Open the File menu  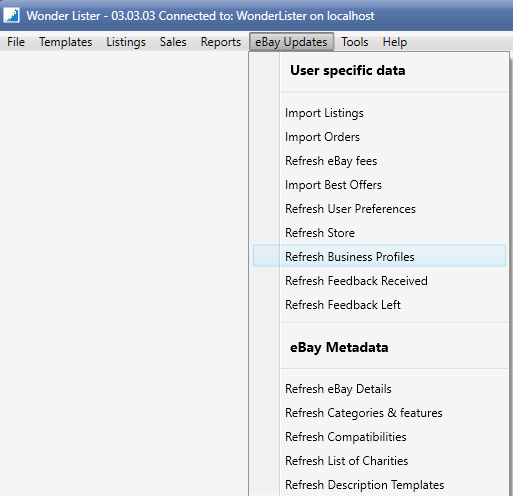click(16, 42)
